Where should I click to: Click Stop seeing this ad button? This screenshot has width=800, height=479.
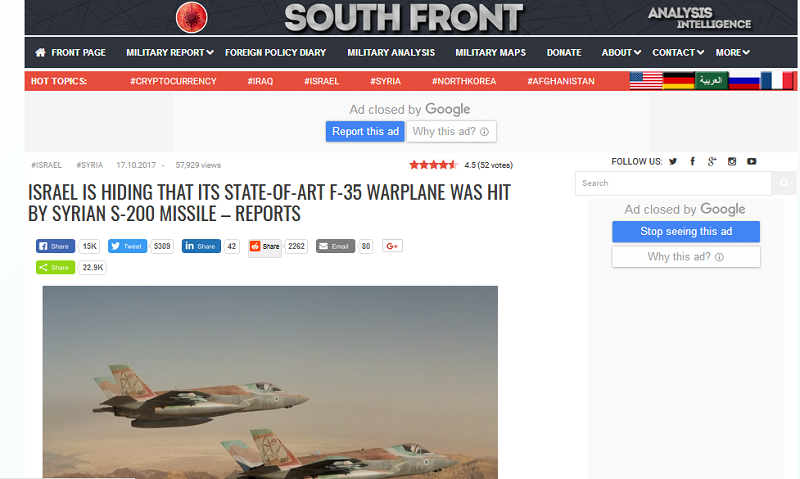point(686,232)
